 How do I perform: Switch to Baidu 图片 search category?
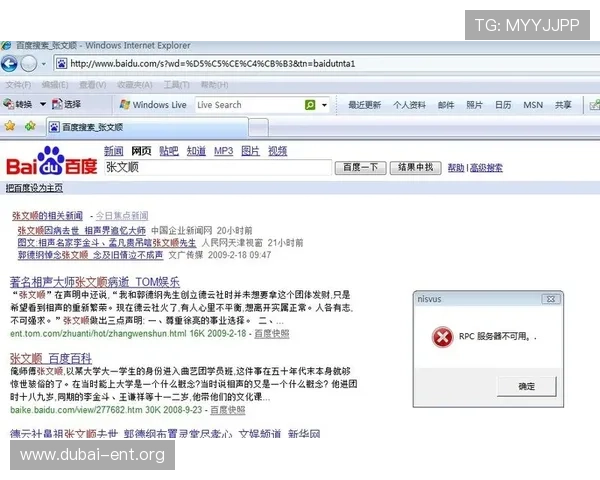click(250, 151)
